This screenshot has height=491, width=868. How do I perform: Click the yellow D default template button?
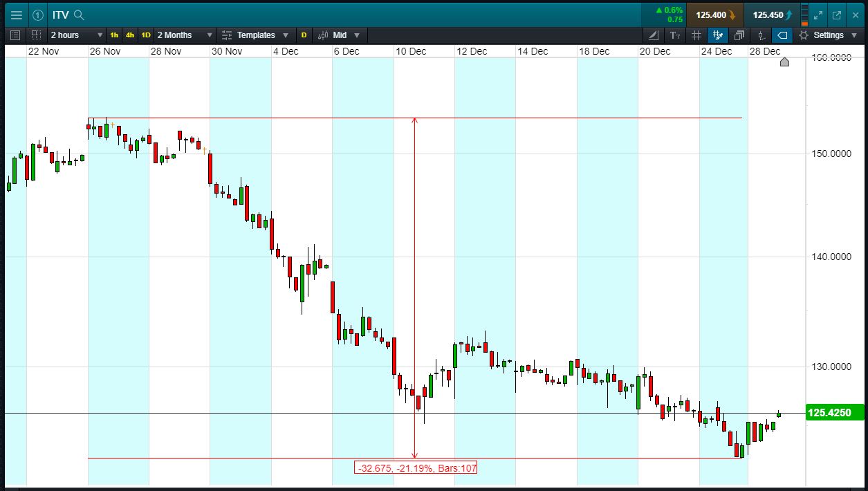[x=304, y=35]
